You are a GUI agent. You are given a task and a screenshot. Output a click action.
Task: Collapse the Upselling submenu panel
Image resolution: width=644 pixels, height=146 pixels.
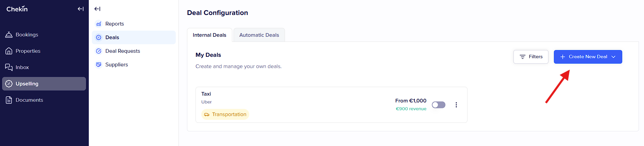[97, 9]
